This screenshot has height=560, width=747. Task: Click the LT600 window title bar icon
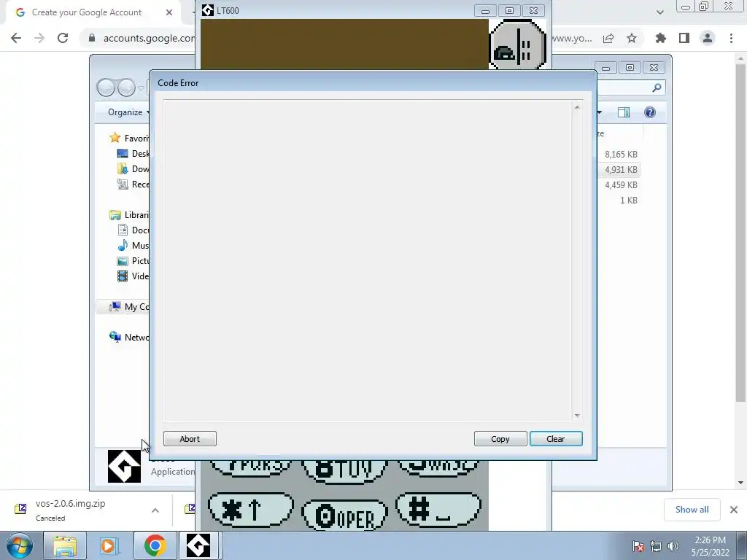pyautogui.click(x=208, y=10)
